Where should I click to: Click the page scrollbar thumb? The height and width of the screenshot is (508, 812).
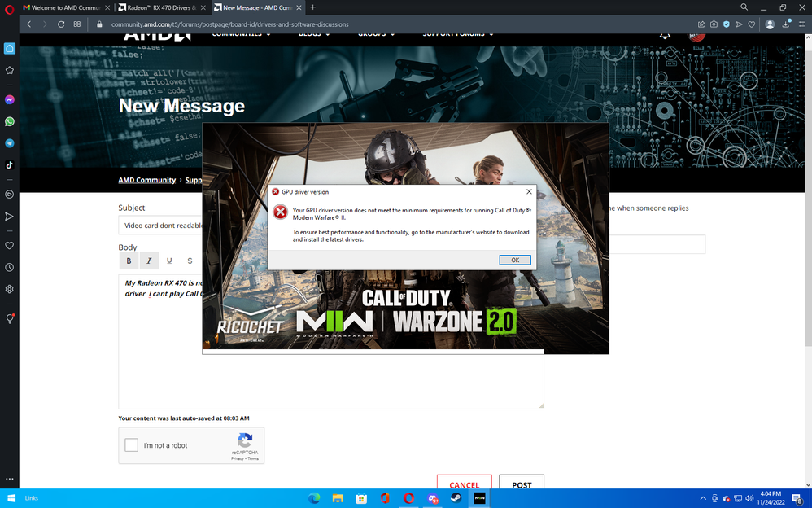tap(808, 198)
